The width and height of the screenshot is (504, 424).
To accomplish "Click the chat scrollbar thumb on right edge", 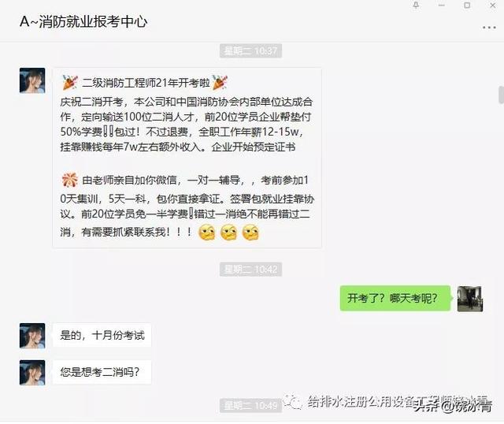I will [501, 95].
